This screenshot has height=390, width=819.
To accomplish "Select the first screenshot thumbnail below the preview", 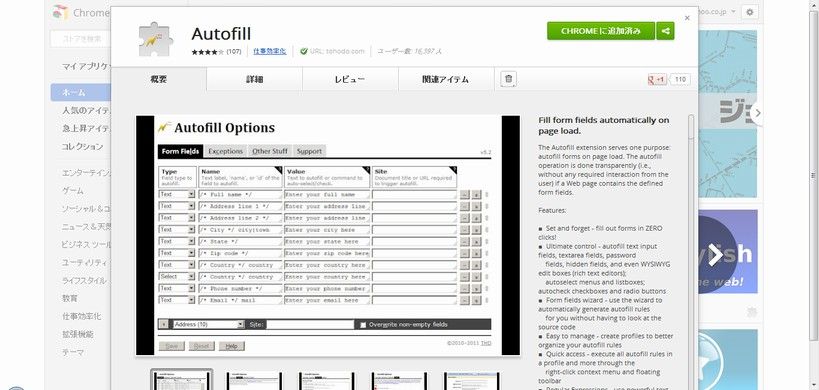I will [x=182, y=381].
